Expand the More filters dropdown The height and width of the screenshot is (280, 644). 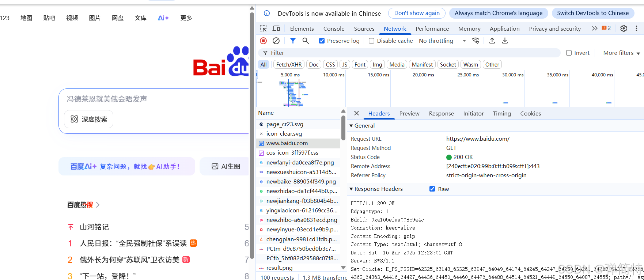[621, 53]
